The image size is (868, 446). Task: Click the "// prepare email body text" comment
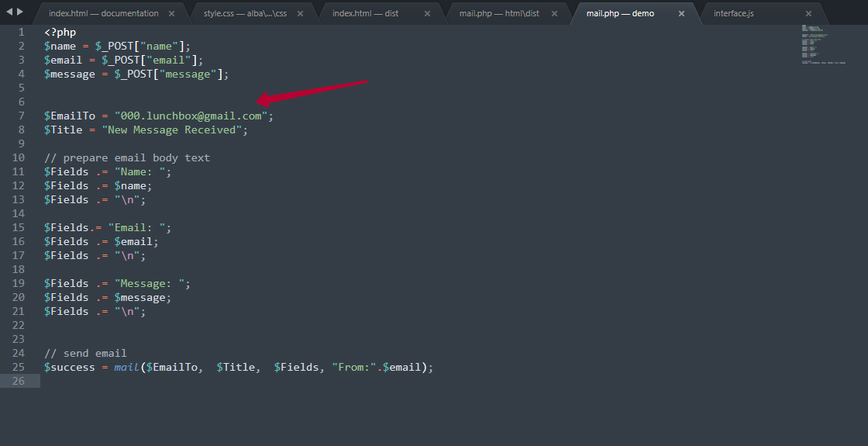(x=127, y=158)
